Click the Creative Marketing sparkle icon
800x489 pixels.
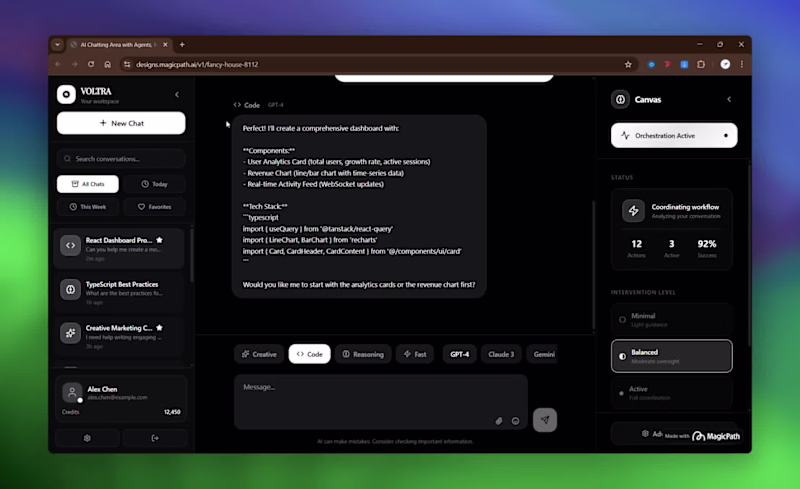pos(70,333)
